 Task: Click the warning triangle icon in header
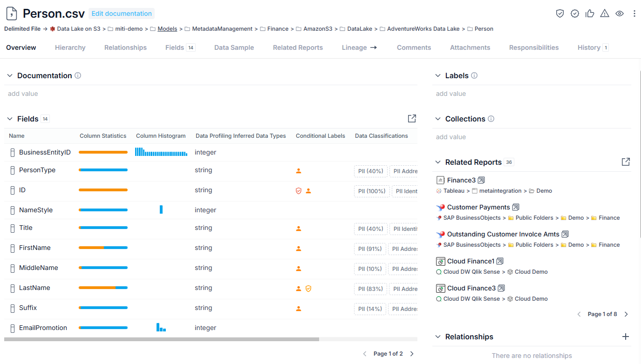coord(605,13)
